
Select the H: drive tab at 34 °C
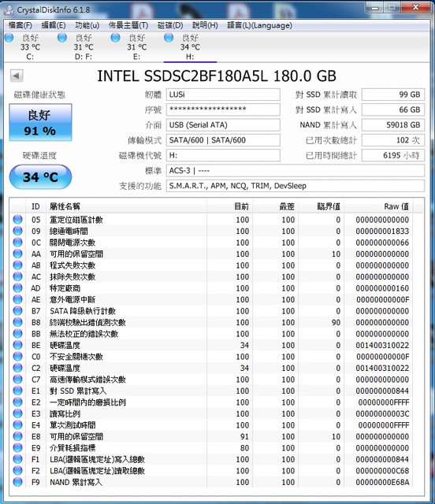tap(190, 47)
